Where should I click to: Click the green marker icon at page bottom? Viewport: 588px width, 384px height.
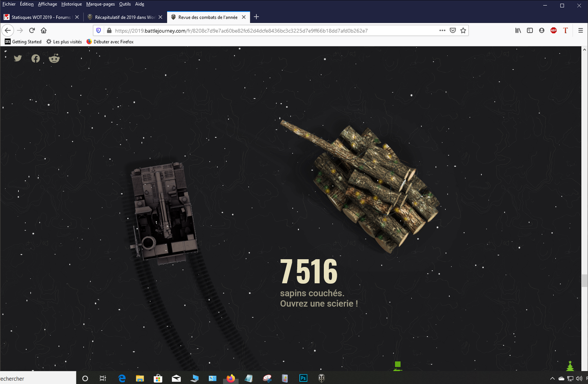398,366
